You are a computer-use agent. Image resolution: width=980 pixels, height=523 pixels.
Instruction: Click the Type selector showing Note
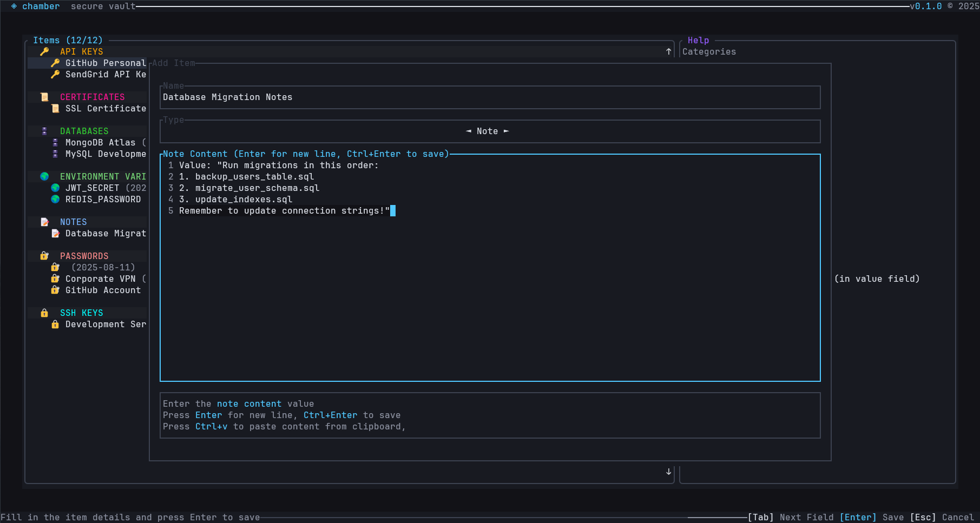click(x=490, y=131)
